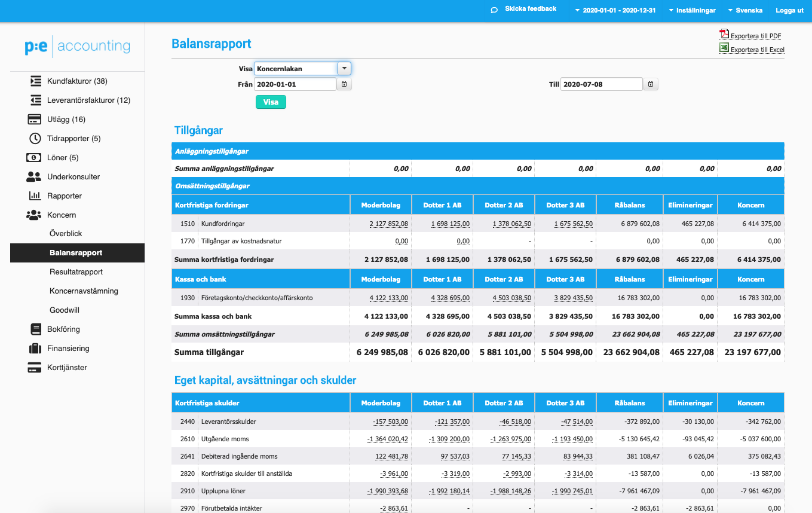Click Råbalans Summa tillgångar 23 662 904,08
Viewport: 812px width, 513px height.
632,353
